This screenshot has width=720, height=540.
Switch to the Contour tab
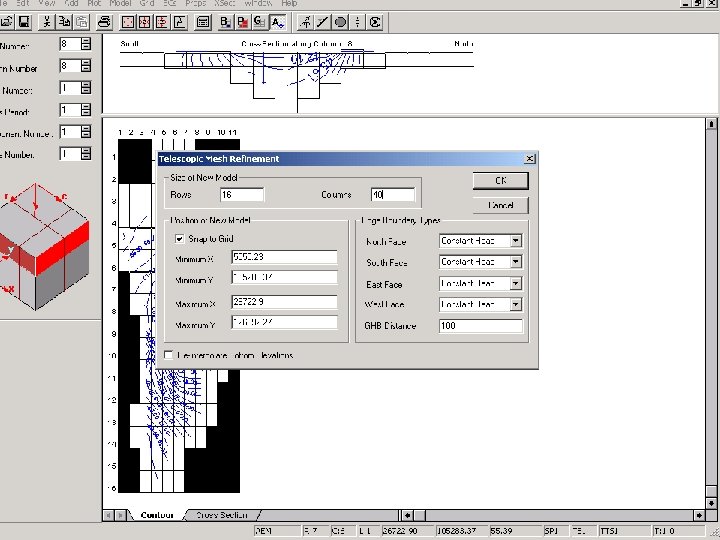157,515
